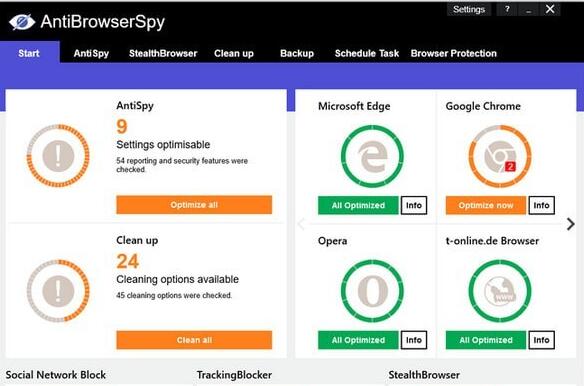
Task: Click the Clean up warning exclamation icon
Action: (58, 291)
